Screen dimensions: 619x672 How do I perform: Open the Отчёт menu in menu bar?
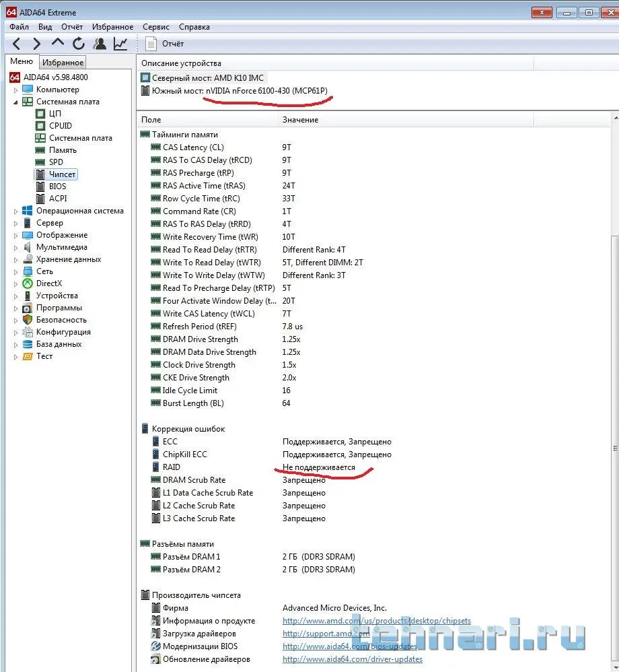pyautogui.click(x=72, y=26)
